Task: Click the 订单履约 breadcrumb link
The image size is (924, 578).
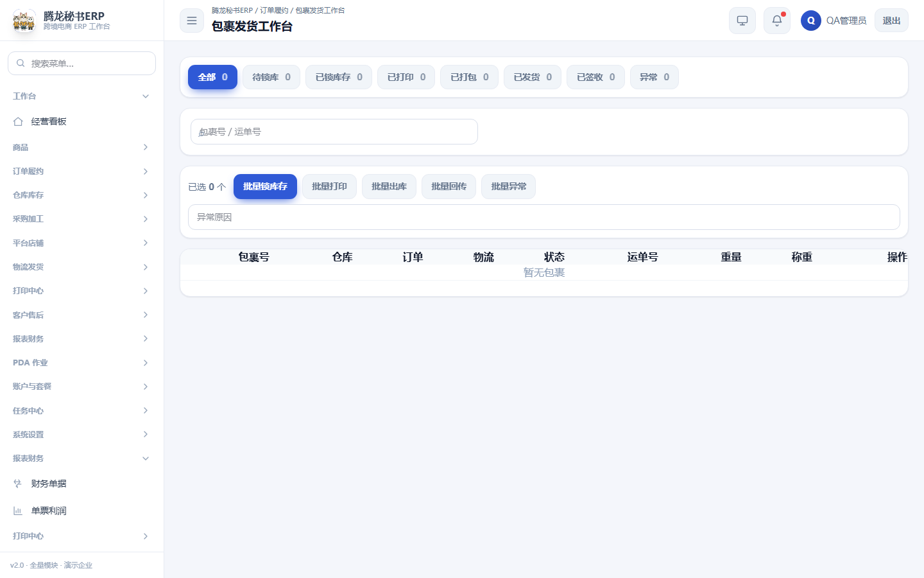Action: [274, 10]
